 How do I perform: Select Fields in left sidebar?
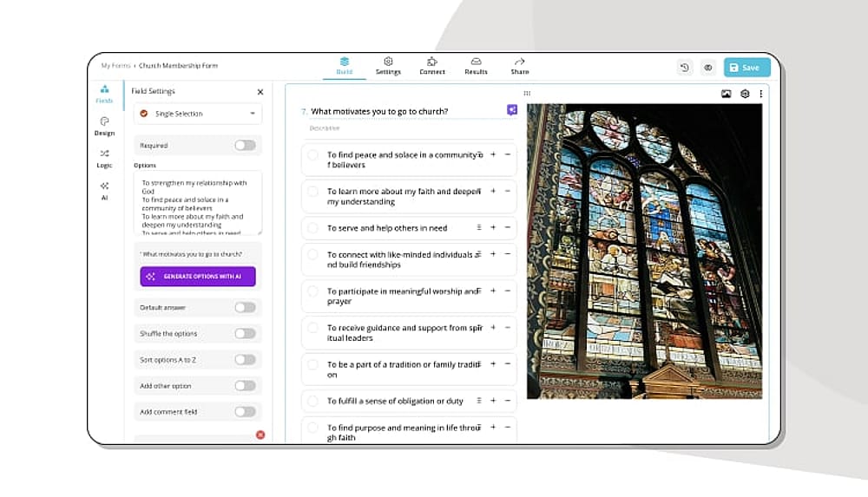point(104,94)
